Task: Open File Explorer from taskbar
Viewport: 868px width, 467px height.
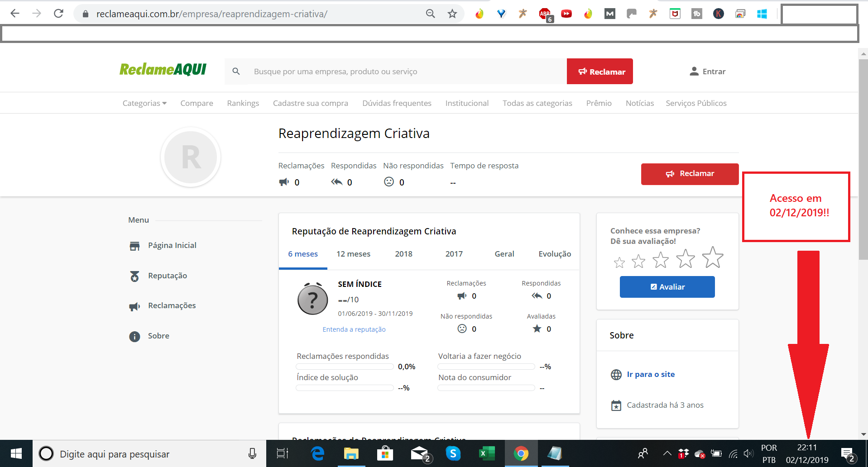Action: pyautogui.click(x=351, y=453)
